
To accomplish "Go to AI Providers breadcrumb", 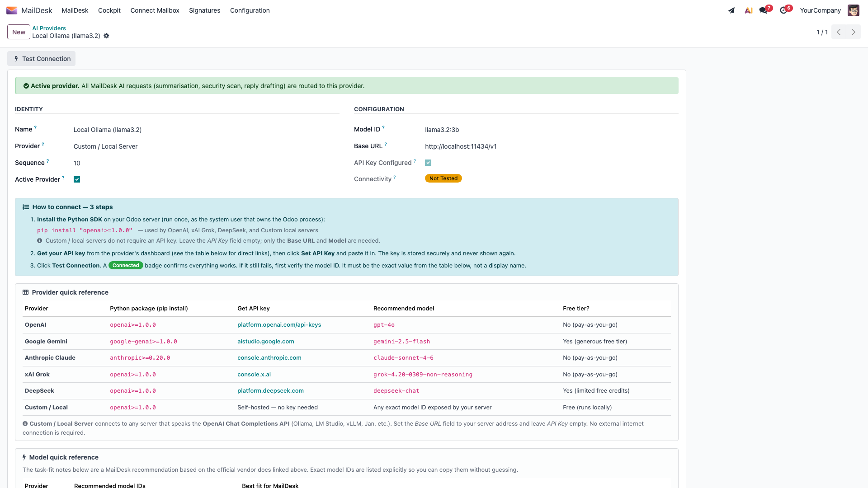I will click(x=49, y=28).
